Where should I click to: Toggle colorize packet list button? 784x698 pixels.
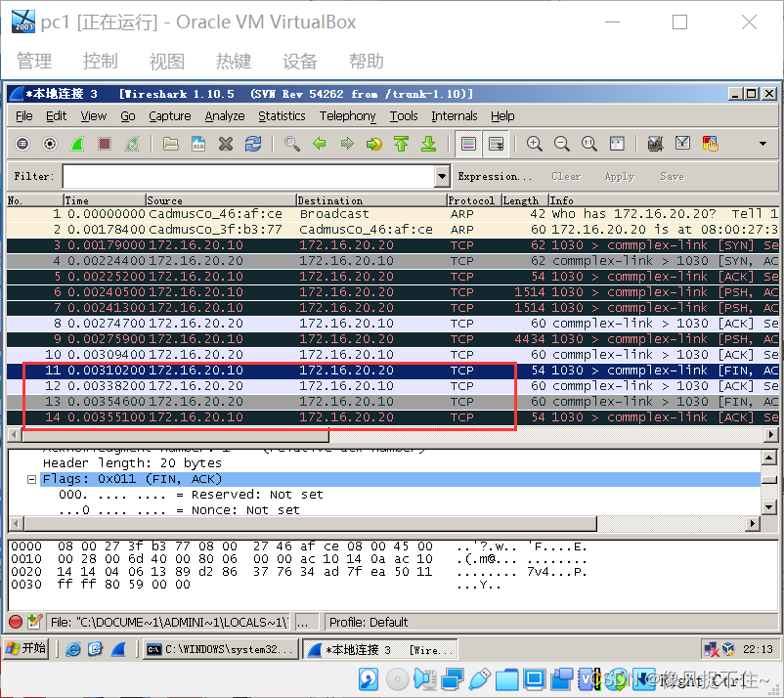click(468, 144)
